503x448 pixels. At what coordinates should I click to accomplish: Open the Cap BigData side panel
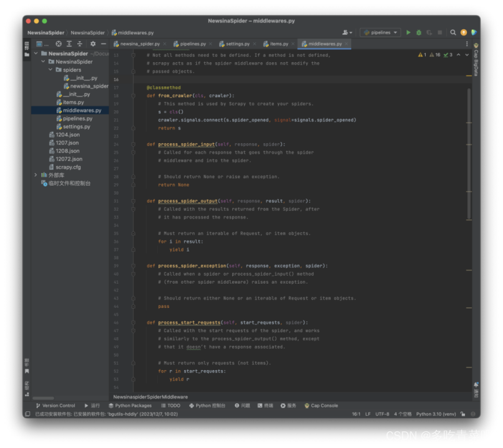pyautogui.click(x=476, y=60)
